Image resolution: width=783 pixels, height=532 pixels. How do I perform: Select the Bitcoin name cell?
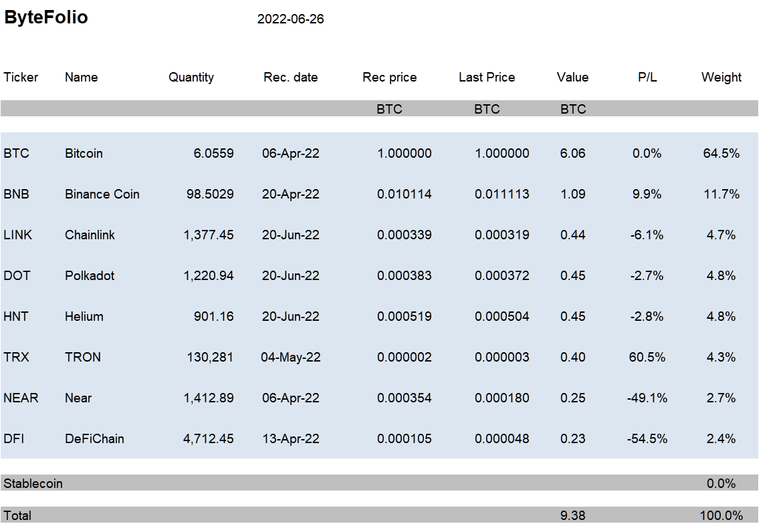(84, 153)
